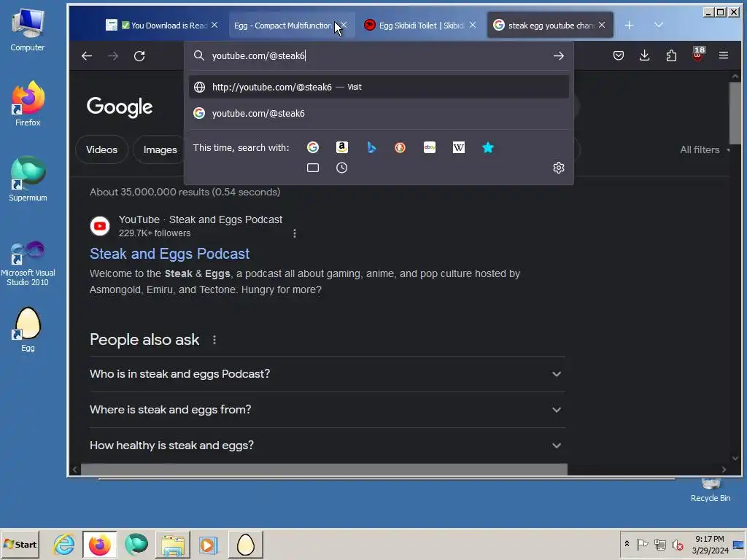Search this time with Amazon icon
Viewport: 747px width, 560px height.
(x=342, y=147)
